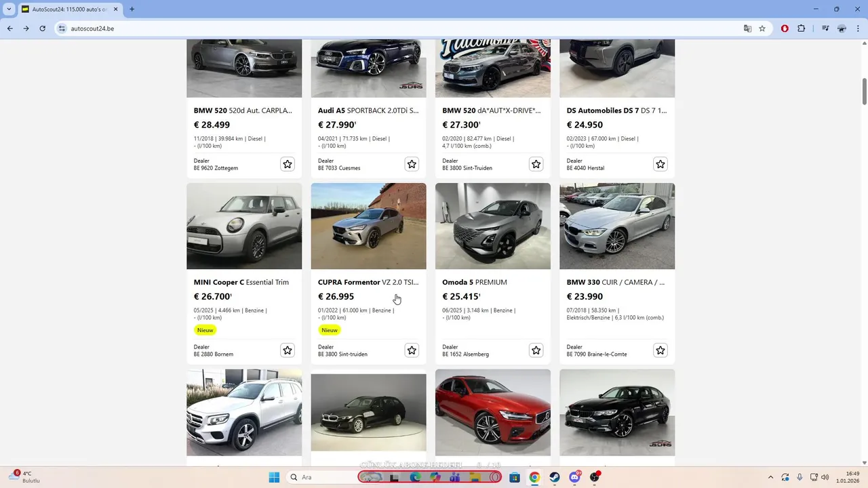Image resolution: width=868 pixels, height=488 pixels.
Task: View site information for autoscout24.be
Action: 62,28
